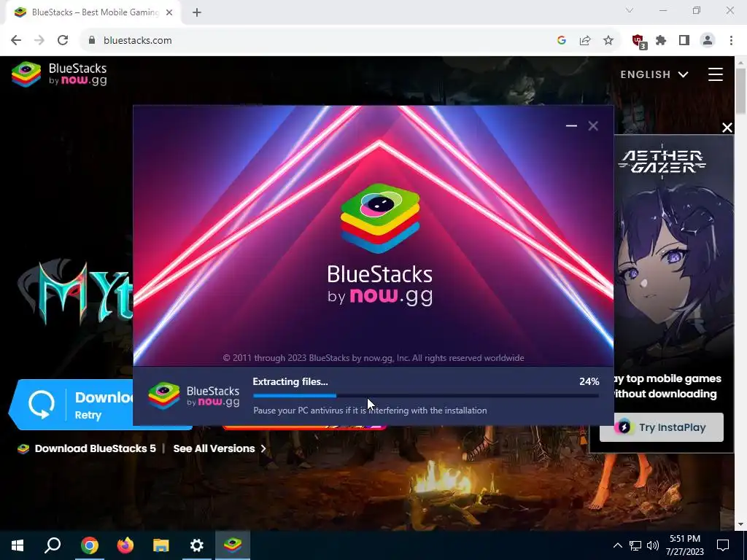Open File Explorer from the taskbar
The width and height of the screenshot is (747, 560).
[x=161, y=545]
